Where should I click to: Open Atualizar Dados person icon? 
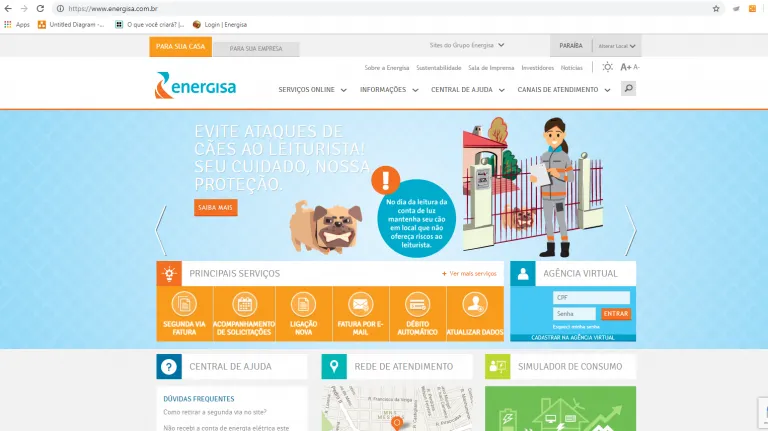click(475, 304)
